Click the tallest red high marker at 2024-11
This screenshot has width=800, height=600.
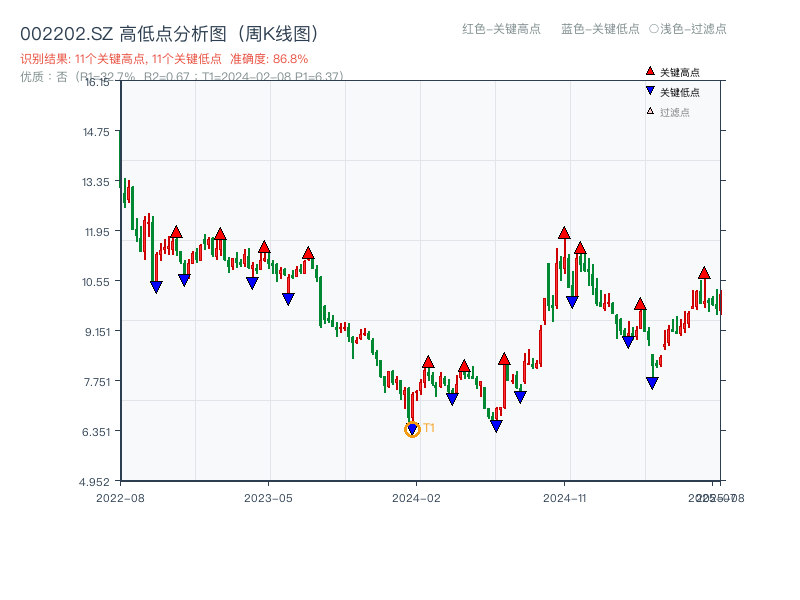564,232
